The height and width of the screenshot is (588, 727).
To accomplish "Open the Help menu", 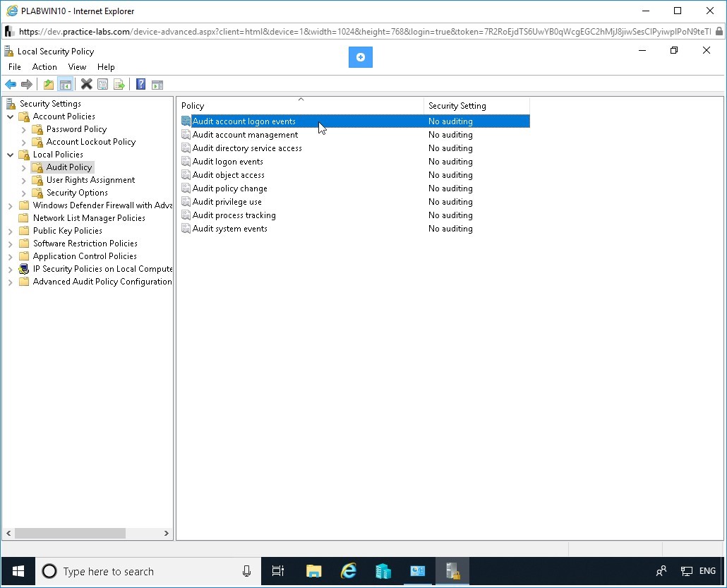I will click(106, 67).
